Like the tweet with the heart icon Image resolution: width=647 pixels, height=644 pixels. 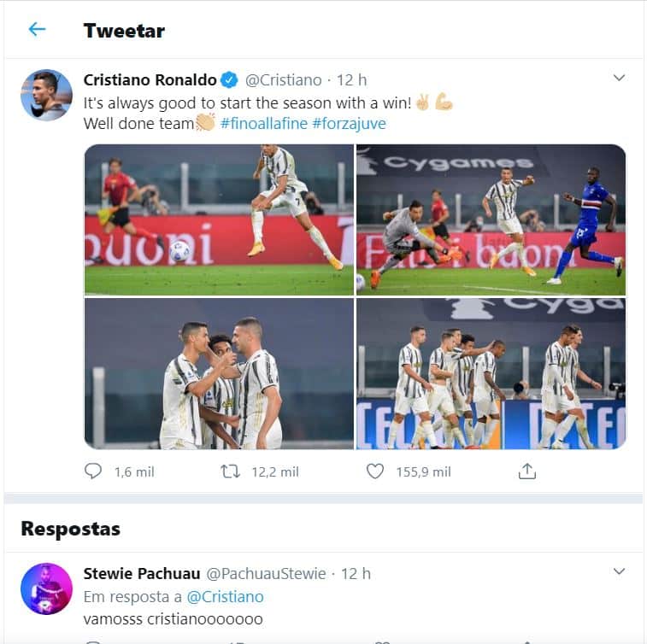[x=374, y=471]
